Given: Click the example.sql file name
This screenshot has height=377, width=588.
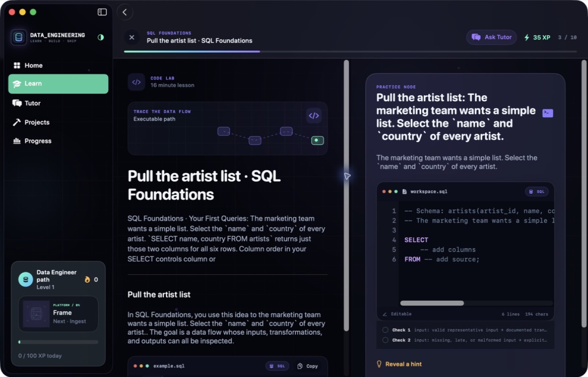Looking at the screenshot, I should [x=169, y=366].
